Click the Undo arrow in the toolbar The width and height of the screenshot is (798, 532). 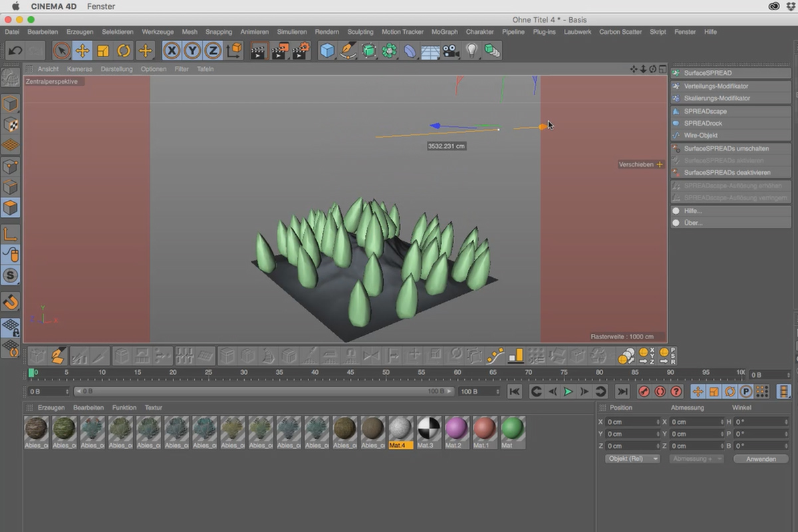pyautogui.click(x=15, y=51)
